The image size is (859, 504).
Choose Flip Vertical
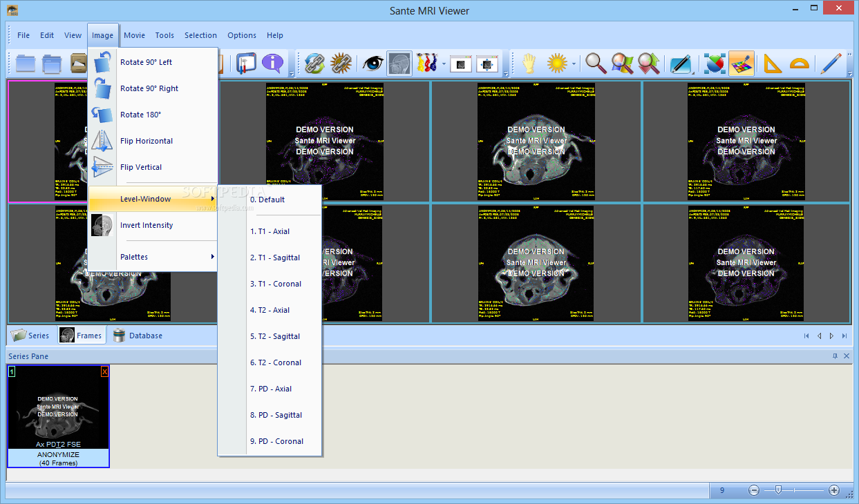[x=153, y=167]
